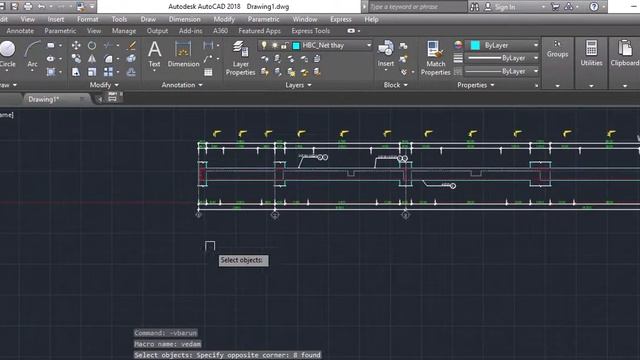Open the Layer Properties manager

(240, 58)
